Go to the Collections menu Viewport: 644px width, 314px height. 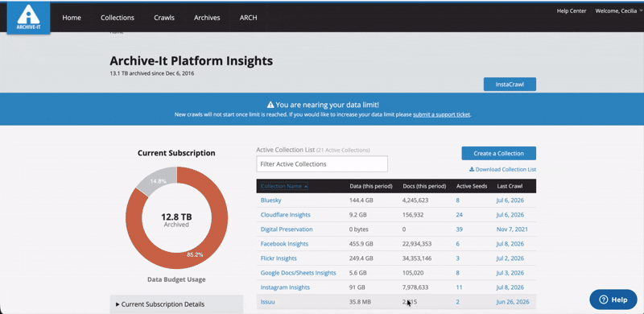[118, 18]
